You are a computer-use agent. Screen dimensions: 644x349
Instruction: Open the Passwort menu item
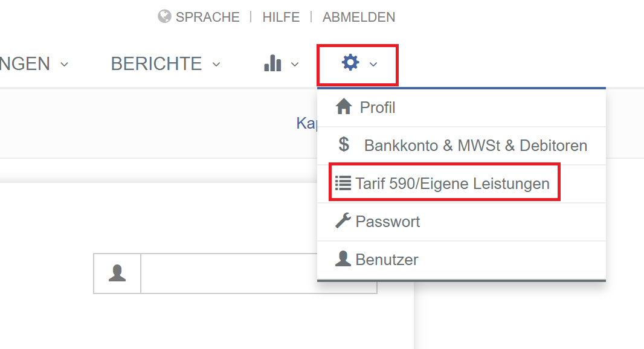coord(388,222)
